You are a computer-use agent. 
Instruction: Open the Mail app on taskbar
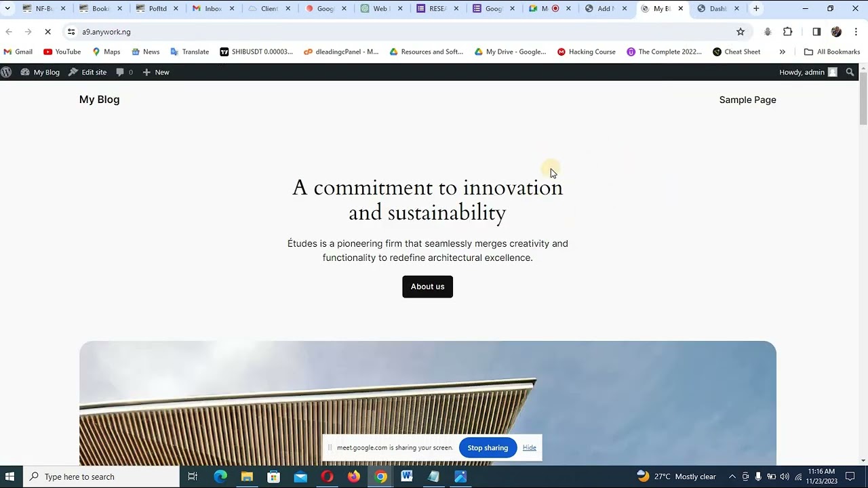pyautogui.click(x=300, y=476)
